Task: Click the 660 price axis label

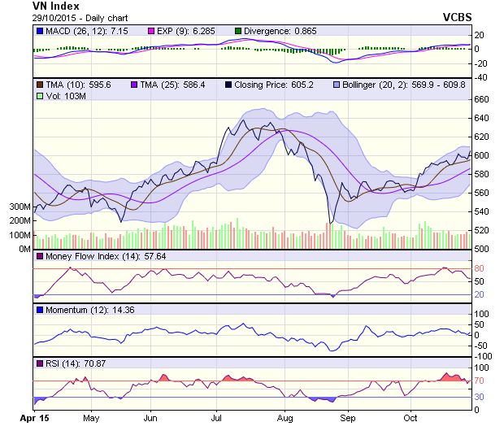Action: (481, 99)
